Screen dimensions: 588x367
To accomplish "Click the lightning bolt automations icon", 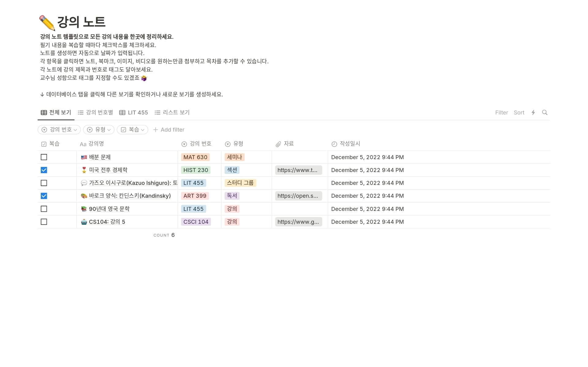I will point(533,112).
